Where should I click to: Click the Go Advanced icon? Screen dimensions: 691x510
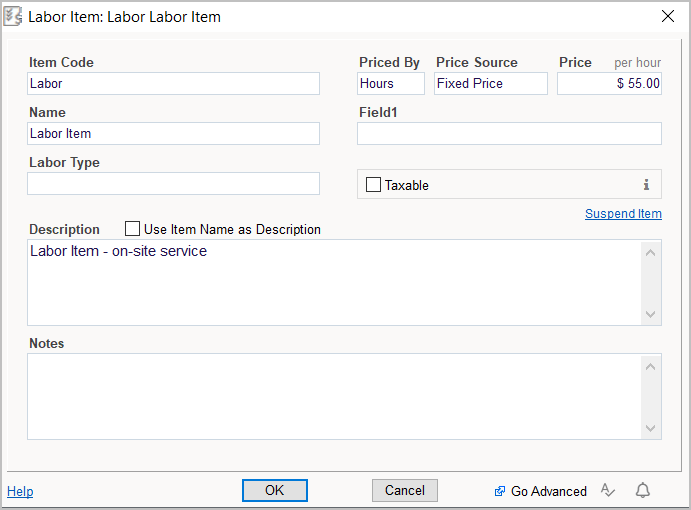500,491
